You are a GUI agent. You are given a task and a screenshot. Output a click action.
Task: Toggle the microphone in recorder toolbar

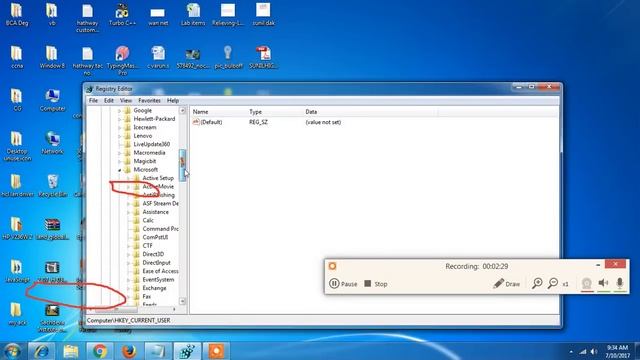(x=620, y=283)
